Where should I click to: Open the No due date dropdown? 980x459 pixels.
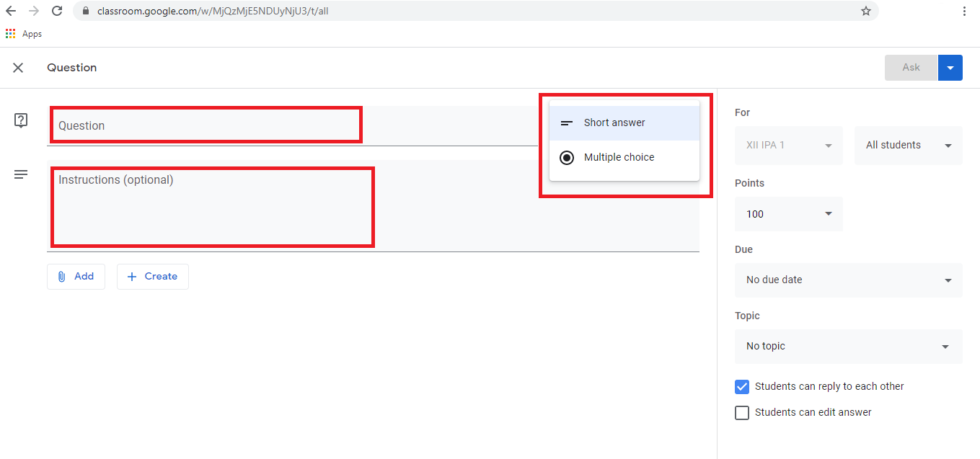pyautogui.click(x=848, y=280)
